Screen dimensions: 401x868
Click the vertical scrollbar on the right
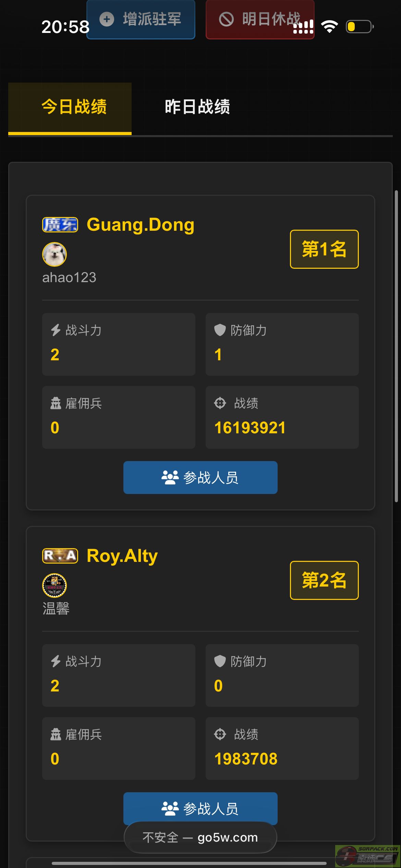(396, 346)
